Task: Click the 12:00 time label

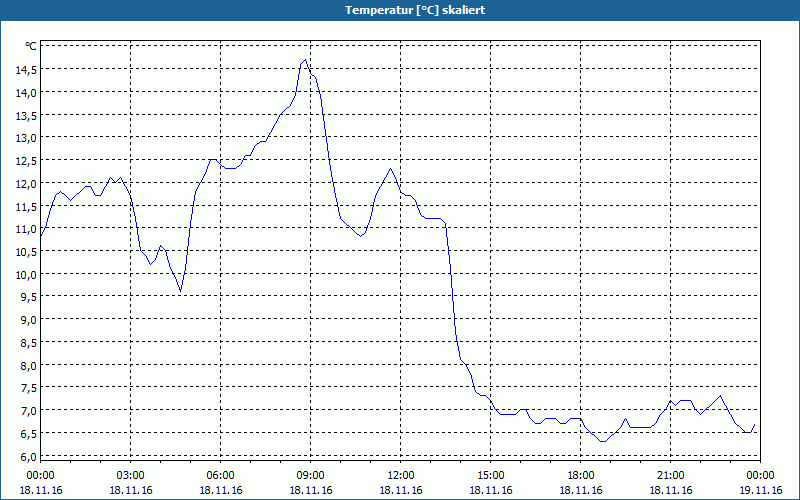Action: (401, 476)
